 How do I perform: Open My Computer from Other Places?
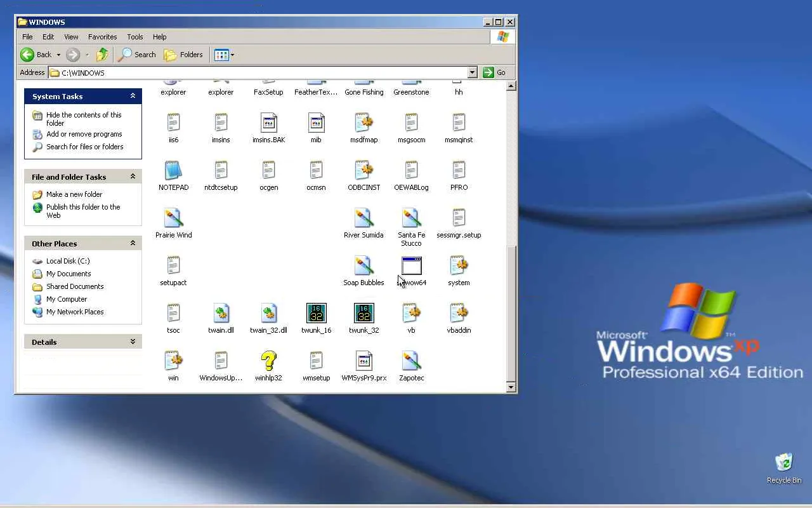(x=67, y=299)
